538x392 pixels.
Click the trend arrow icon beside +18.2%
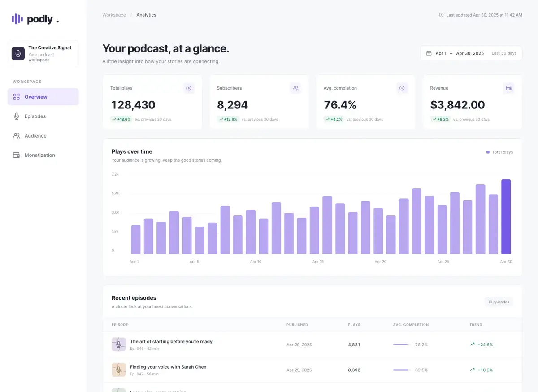coord(472,370)
